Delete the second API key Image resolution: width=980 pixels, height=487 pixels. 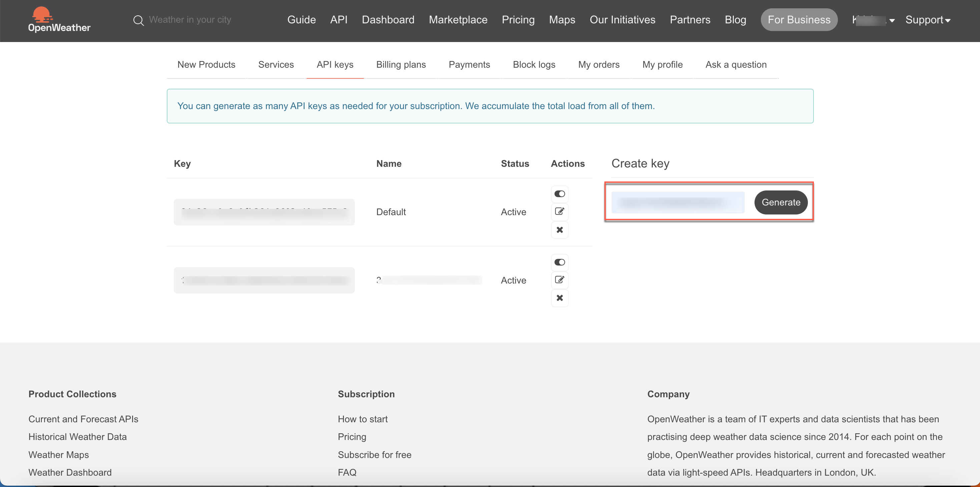click(560, 298)
